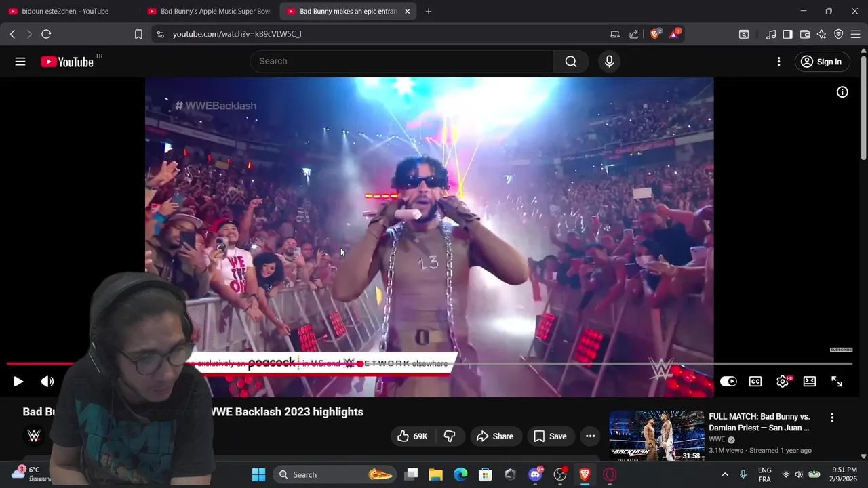Image resolution: width=868 pixels, height=488 pixels.
Task: Switch to Apple Music Super Bowl tab
Action: pos(209,12)
